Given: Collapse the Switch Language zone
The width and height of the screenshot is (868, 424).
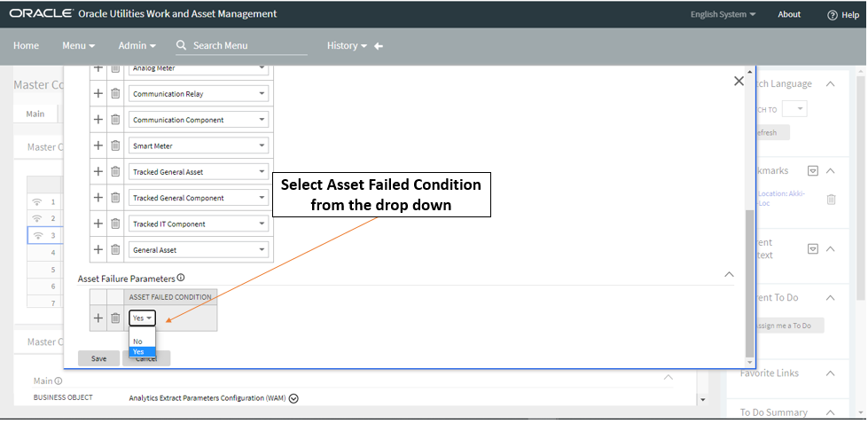Looking at the screenshot, I should click(x=830, y=83).
